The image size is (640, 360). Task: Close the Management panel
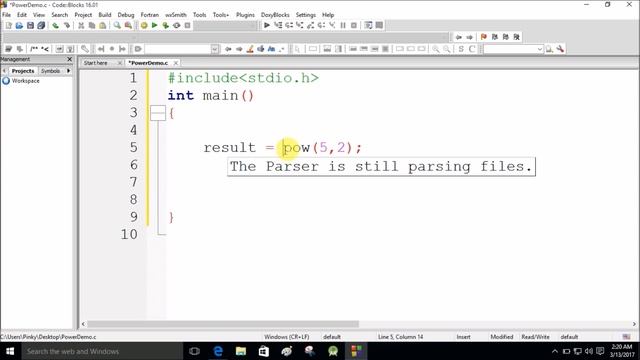pyautogui.click(x=69, y=59)
